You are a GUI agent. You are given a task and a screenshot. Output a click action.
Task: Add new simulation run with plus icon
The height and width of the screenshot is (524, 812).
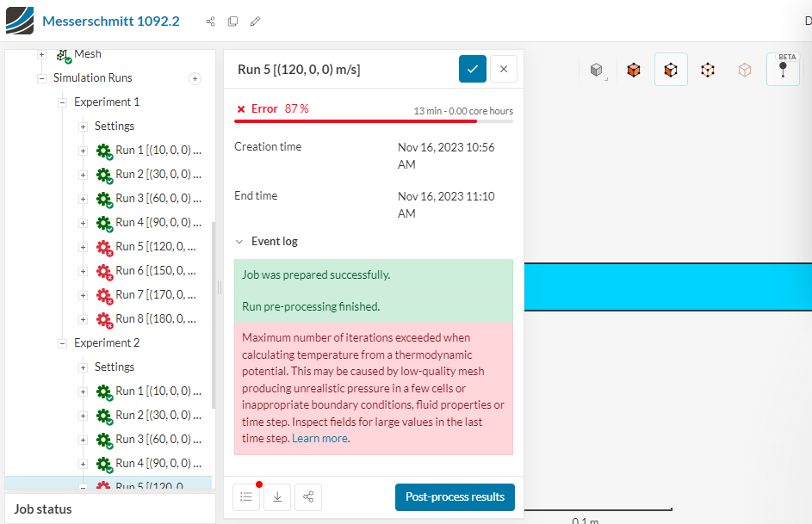pos(195,78)
